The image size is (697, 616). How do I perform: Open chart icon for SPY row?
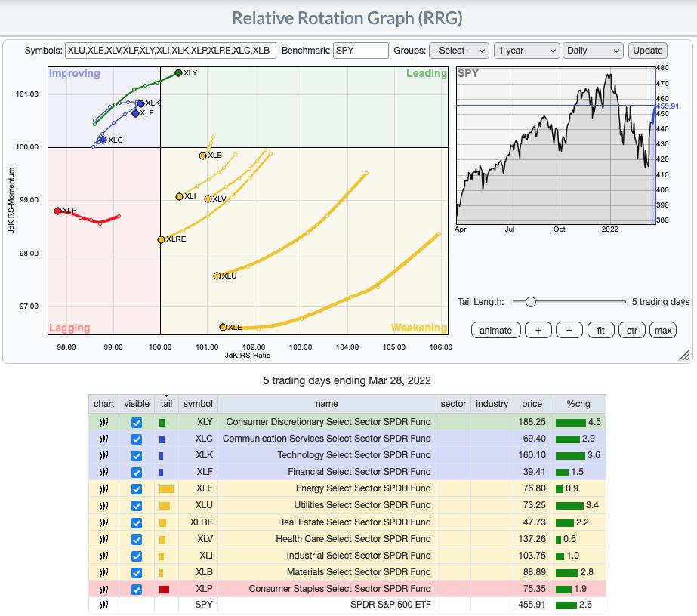point(103,605)
